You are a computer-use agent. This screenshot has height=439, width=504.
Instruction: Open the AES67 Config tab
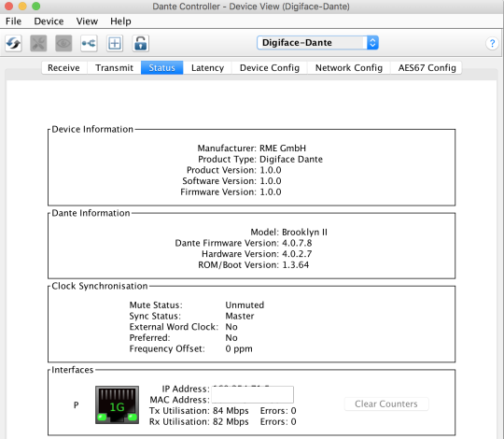(x=427, y=67)
